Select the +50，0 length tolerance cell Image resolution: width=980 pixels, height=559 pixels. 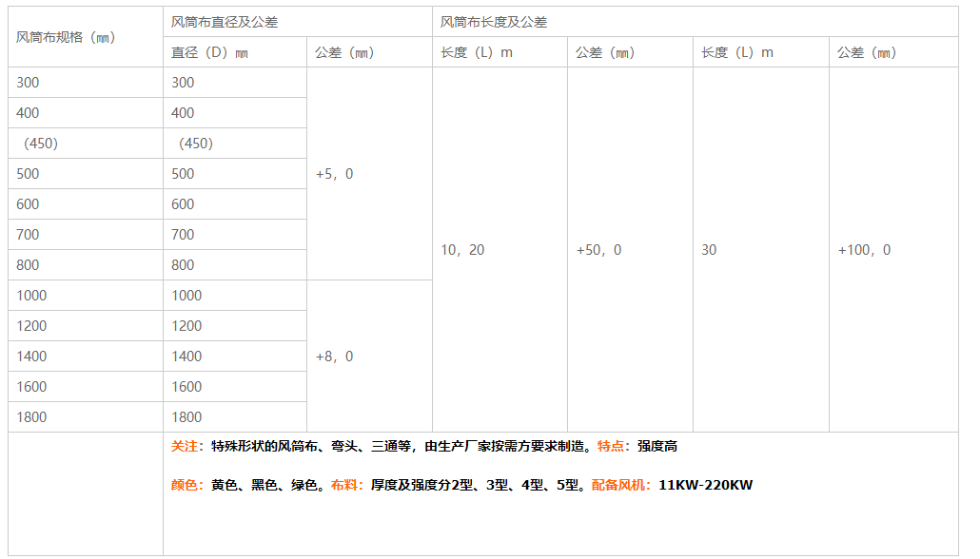[x=598, y=250]
